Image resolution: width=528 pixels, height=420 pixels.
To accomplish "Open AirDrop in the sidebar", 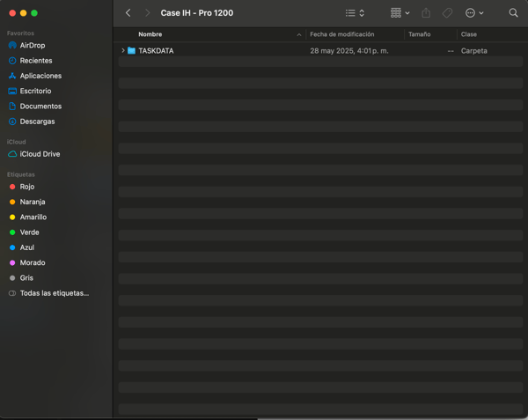I will [33, 46].
